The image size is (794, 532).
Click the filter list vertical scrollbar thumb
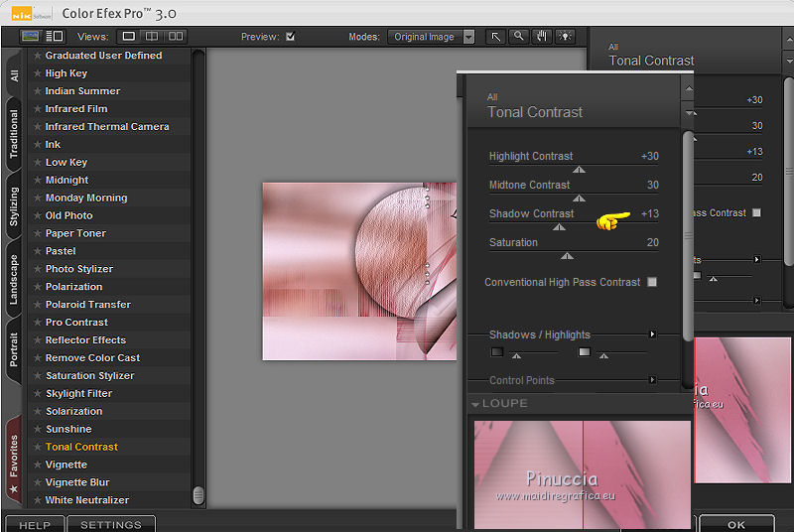point(198,495)
